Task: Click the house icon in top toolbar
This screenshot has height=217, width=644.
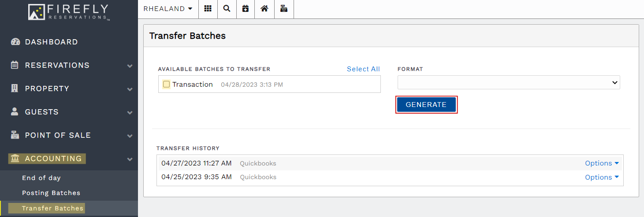Action: coord(264,9)
